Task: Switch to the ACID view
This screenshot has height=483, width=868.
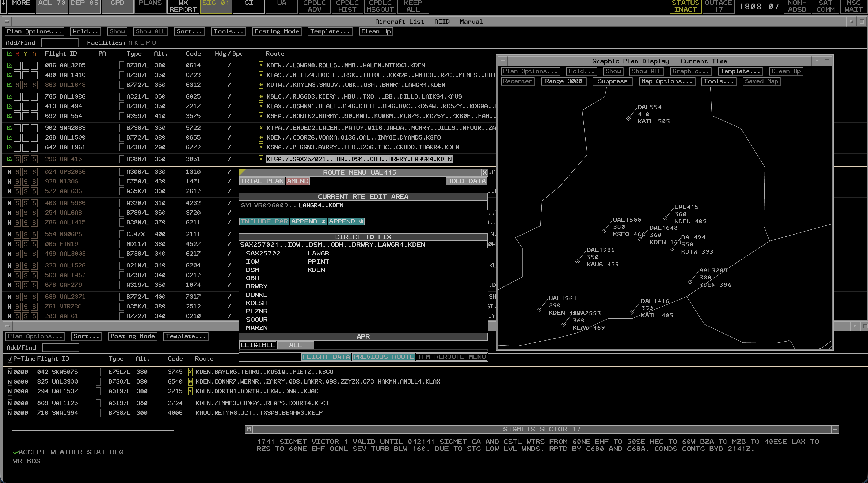Action: coord(441,21)
